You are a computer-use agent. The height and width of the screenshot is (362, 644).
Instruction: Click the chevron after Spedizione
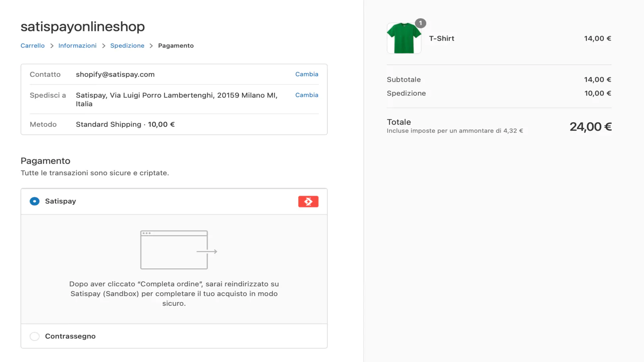pyautogui.click(x=151, y=46)
